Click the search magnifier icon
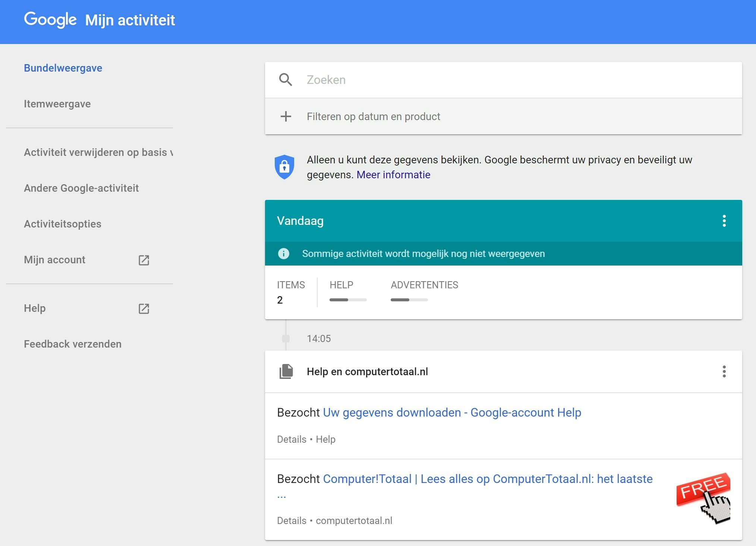756x546 pixels. 286,80
